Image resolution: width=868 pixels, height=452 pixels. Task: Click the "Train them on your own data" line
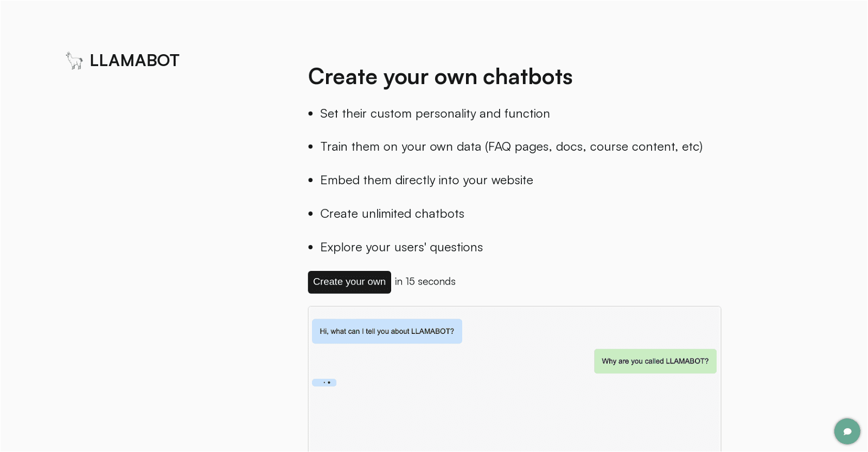(511, 147)
